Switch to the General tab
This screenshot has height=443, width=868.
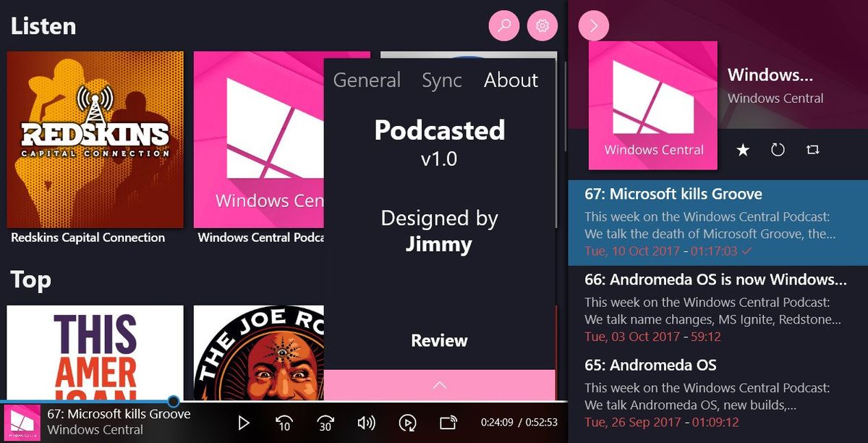pyautogui.click(x=367, y=80)
